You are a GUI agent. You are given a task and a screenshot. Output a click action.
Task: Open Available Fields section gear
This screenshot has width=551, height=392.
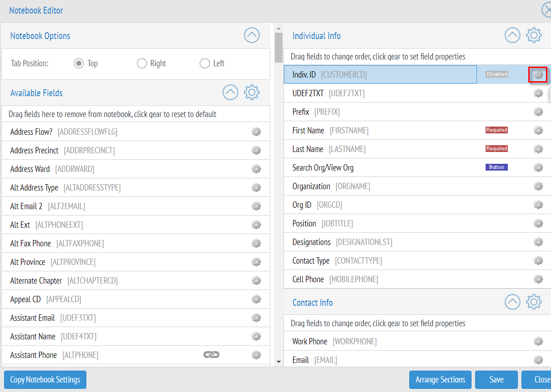(252, 93)
